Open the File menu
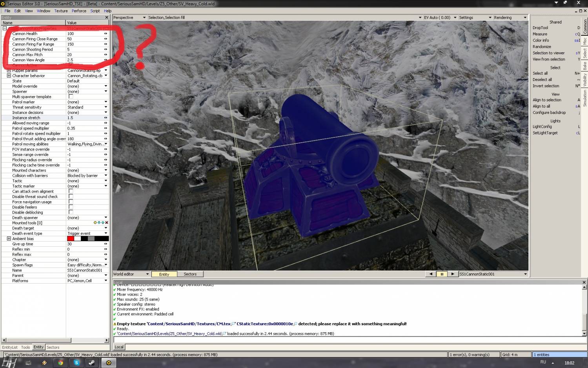This screenshot has width=588, height=368. point(7,11)
